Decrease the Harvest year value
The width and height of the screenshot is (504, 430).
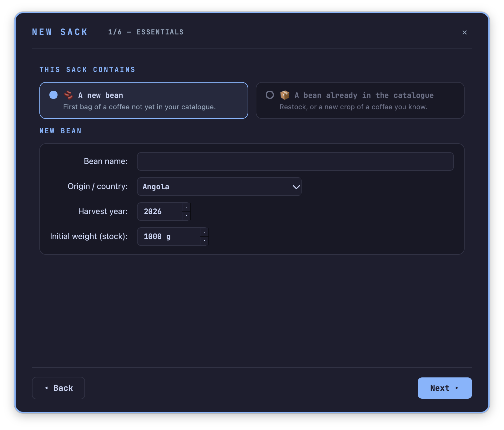186,216
